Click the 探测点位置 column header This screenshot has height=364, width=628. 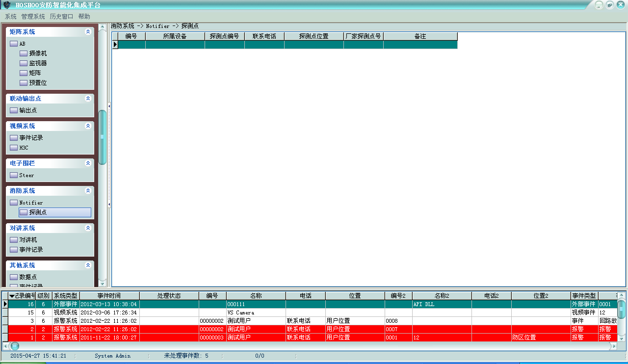pos(314,36)
